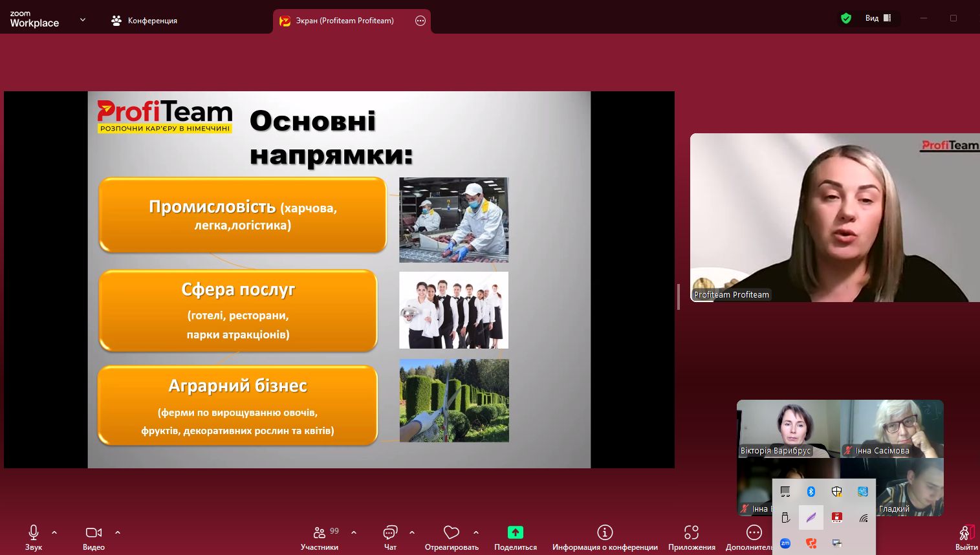This screenshot has width=980, height=555.
Task: Click the orange shield question tray icon
Action: [x=811, y=543]
